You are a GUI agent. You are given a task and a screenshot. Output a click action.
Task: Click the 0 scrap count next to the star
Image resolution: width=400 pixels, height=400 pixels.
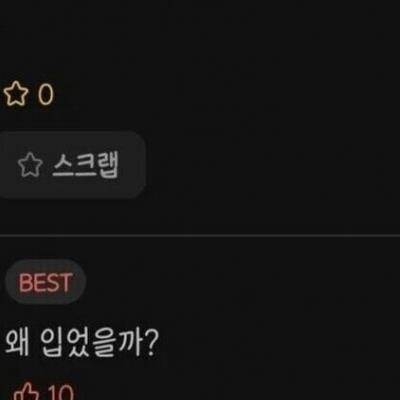pyautogui.click(x=46, y=94)
